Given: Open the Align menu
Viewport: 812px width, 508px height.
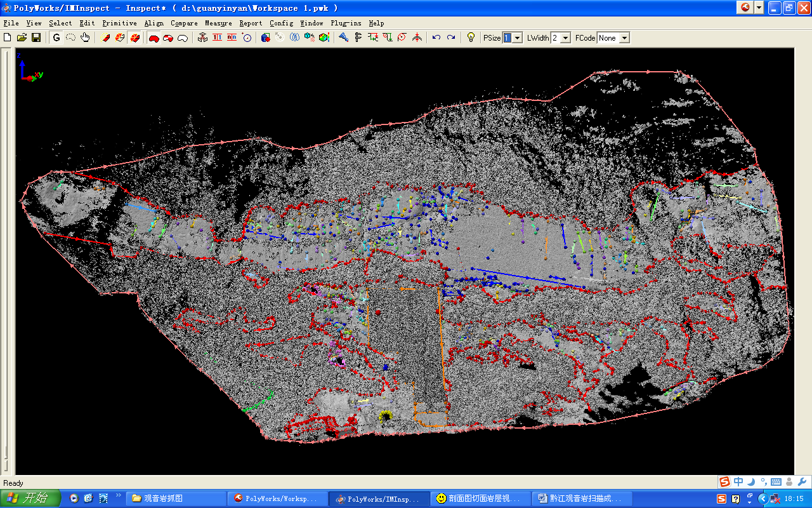Looking at the screenshot, I should coord(154,23).
